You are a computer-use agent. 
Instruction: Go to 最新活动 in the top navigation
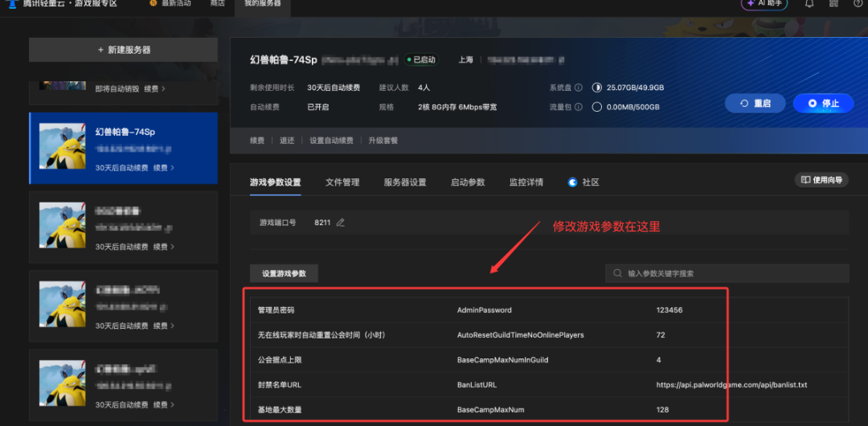171,3
